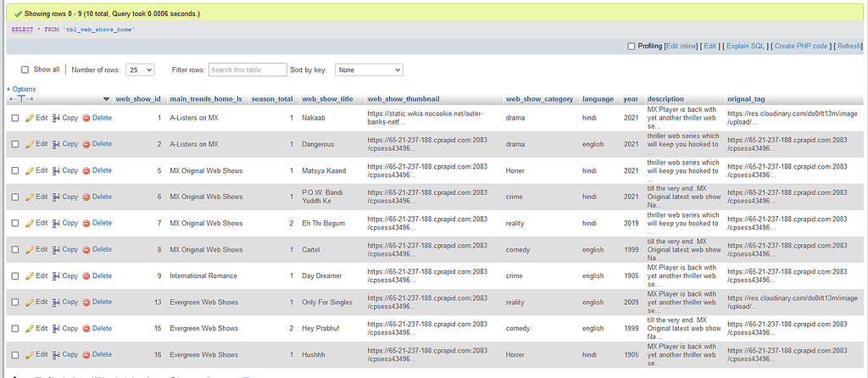Viewport: 868px width, 378px height.
Task: Click the Copy icon for Nakaab row
Action: coord(57,118)
